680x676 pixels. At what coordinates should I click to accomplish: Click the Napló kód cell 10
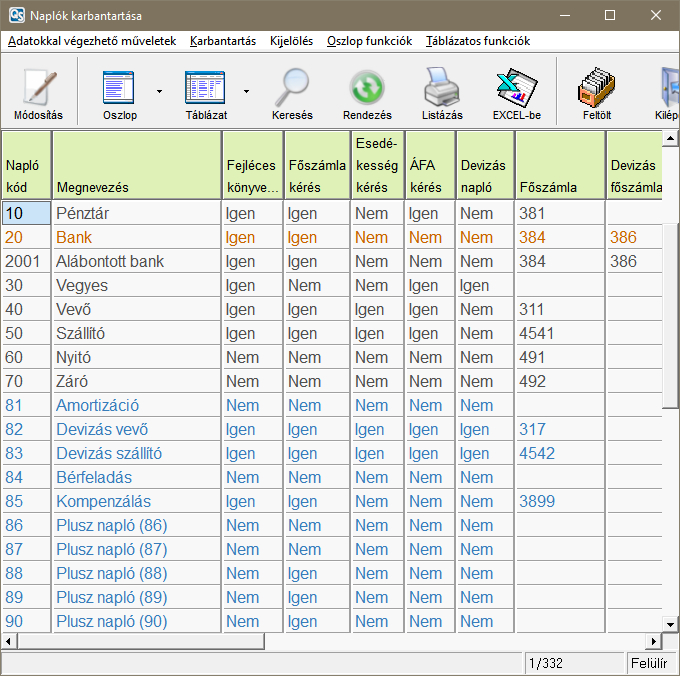(x=26, y=213)
